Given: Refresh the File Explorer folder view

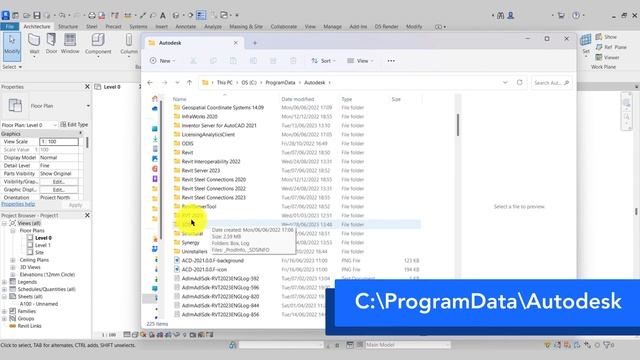Looking at the screenshot, I should [x=520, y=82].
